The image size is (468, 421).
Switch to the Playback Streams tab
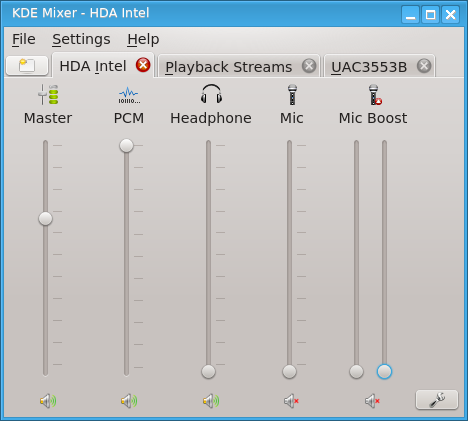click(239, 66)
